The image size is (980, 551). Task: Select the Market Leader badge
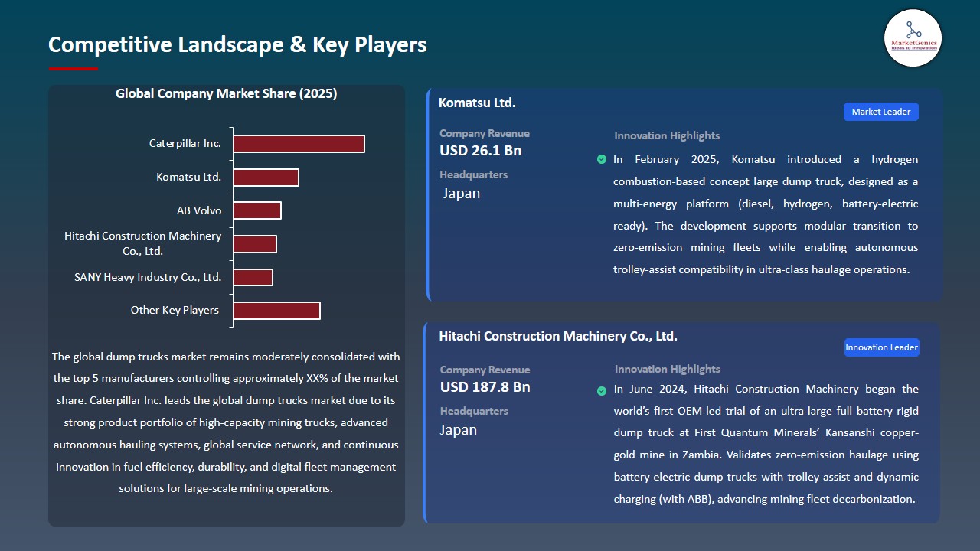(x=880, y=112)
